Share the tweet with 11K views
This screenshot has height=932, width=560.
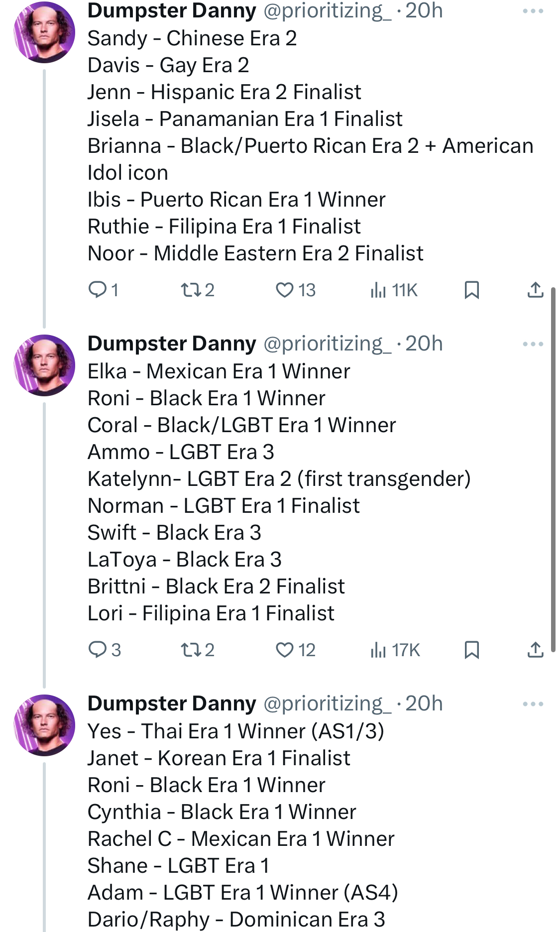coord(535,290)
